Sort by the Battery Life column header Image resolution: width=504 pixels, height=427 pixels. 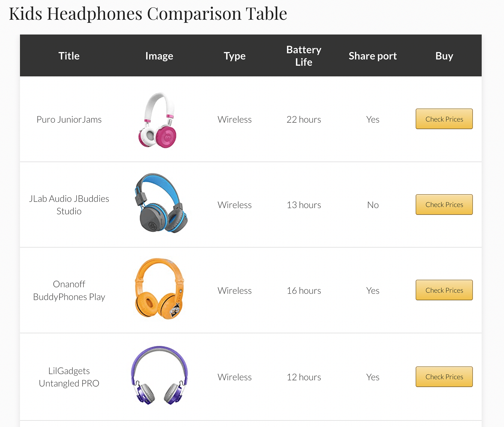304,56
